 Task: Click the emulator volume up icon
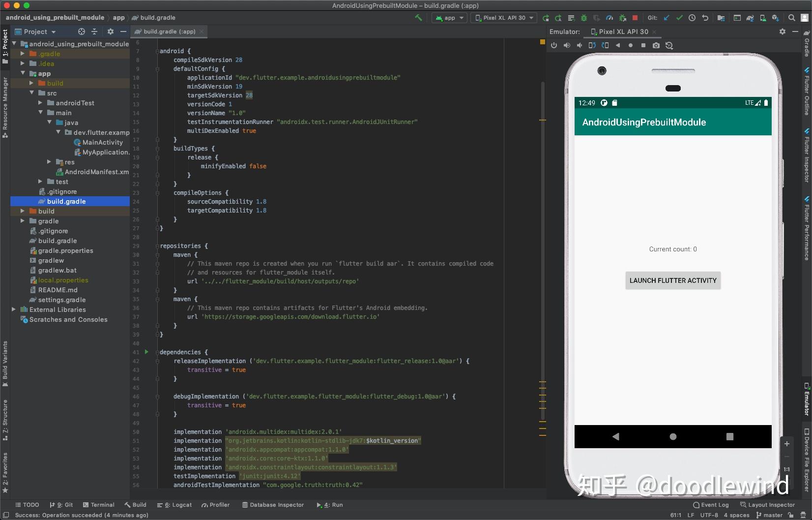click(x=567, y=45)
